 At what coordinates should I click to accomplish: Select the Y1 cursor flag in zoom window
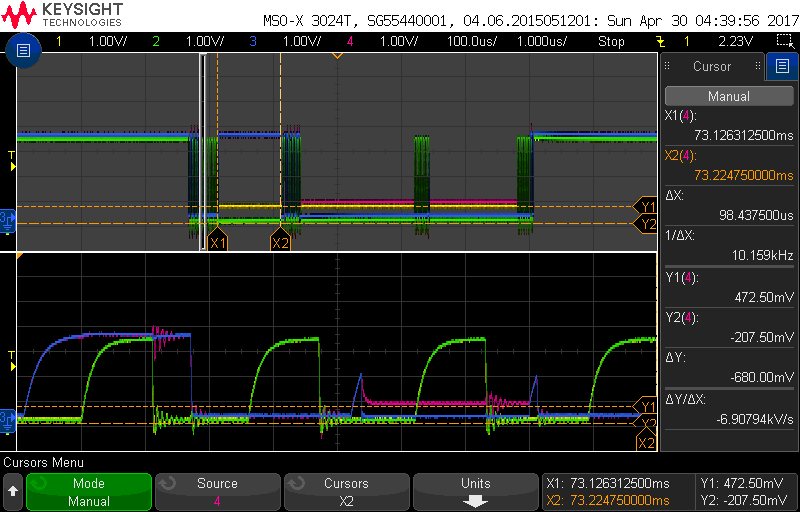tap(645, 406)
